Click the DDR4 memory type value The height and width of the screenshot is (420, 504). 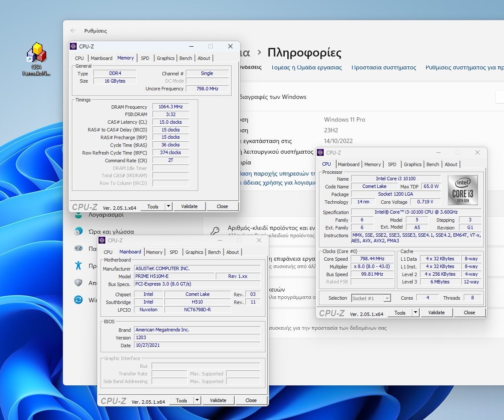115,73
